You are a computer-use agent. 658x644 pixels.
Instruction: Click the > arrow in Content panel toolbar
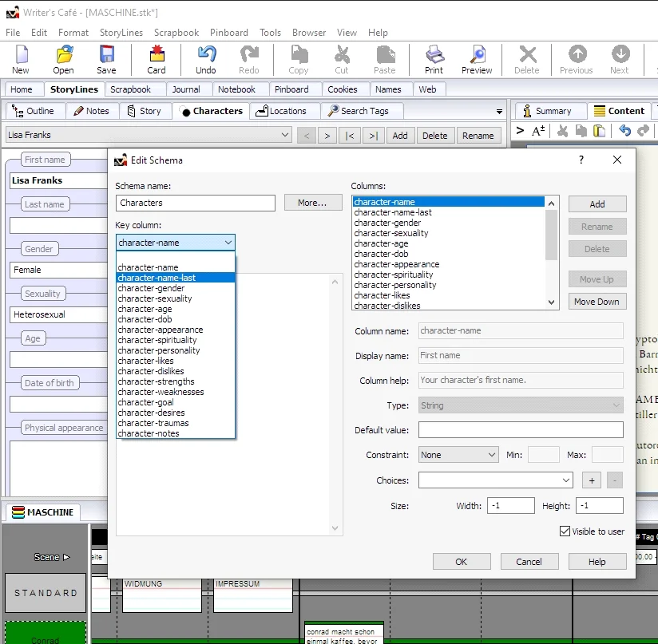[520, 130]
